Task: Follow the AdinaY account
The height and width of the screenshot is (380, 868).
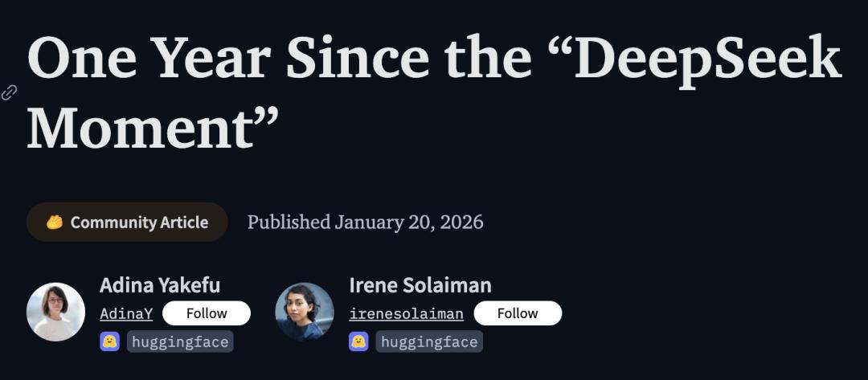Action: 207,313
